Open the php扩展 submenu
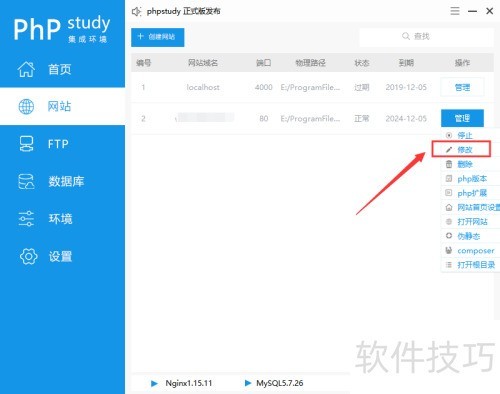The height and width of the screenshot is (394, 500). 470,193
